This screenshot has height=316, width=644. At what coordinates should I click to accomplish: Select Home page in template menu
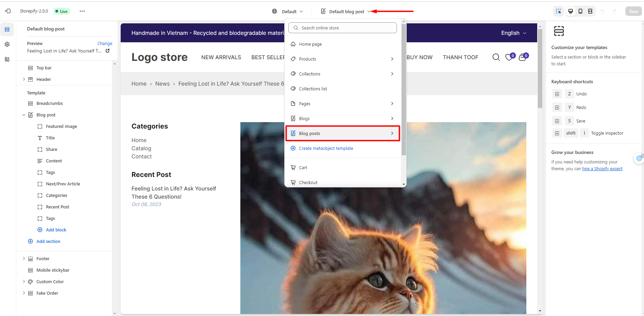pos(343,44)
